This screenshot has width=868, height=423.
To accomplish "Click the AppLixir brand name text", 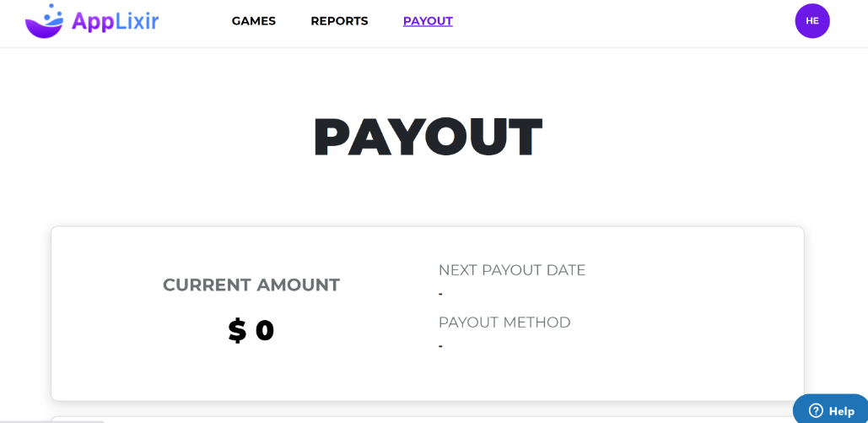I will click(115, 21).
